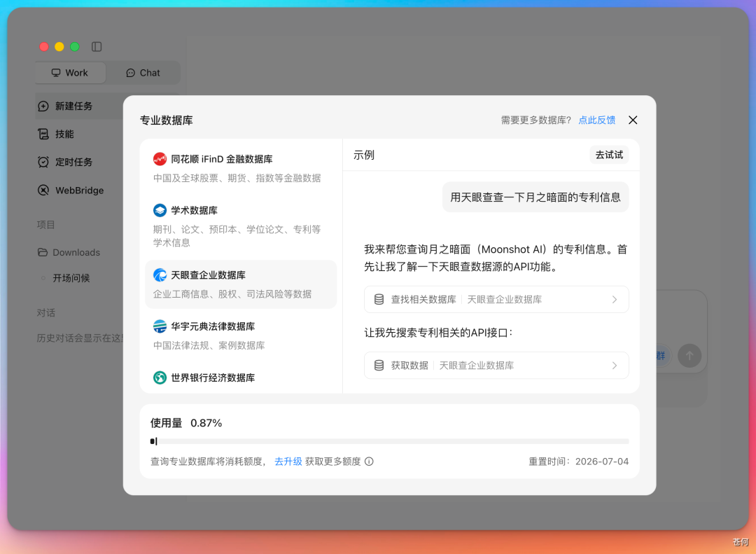Click the 历史对话会显示在这 placeholder text
Viewport: 756px width, 554px height.
tap(80, 338)
